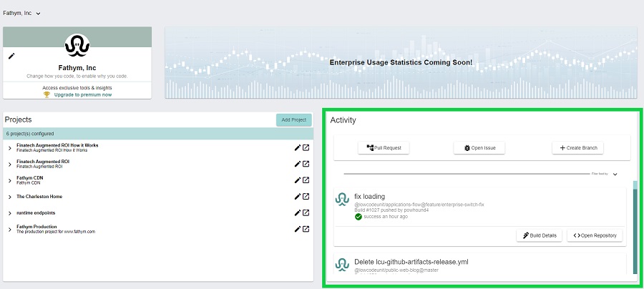Edit the Fathym Production project
Screen dimensions: 644x289
tap(298, 229)
